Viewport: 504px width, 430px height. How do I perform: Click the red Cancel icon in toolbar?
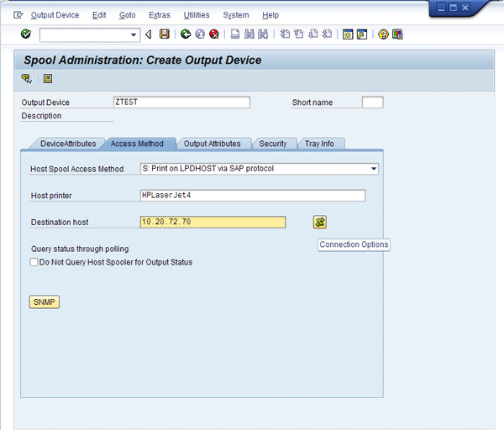point(214,34)
